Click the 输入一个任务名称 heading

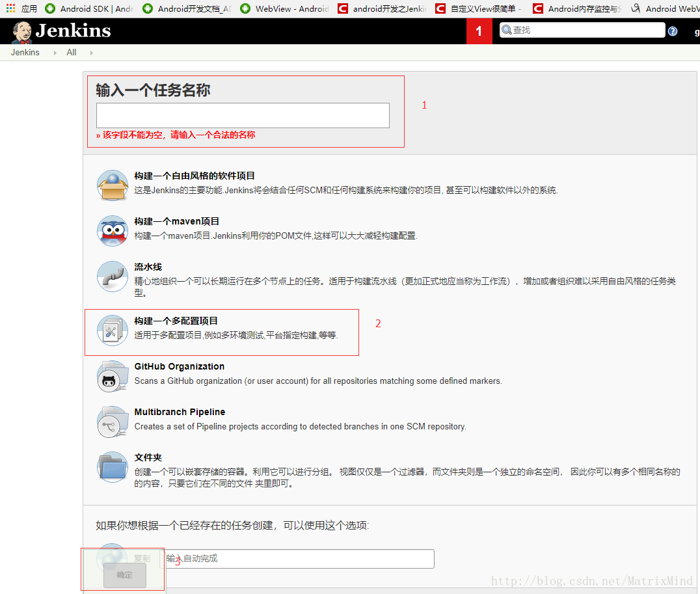(x=153, y=90)
